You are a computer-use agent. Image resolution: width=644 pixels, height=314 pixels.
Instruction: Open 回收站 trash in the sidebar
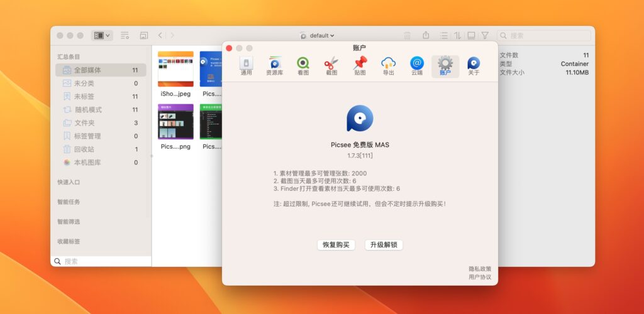[101, 149]
